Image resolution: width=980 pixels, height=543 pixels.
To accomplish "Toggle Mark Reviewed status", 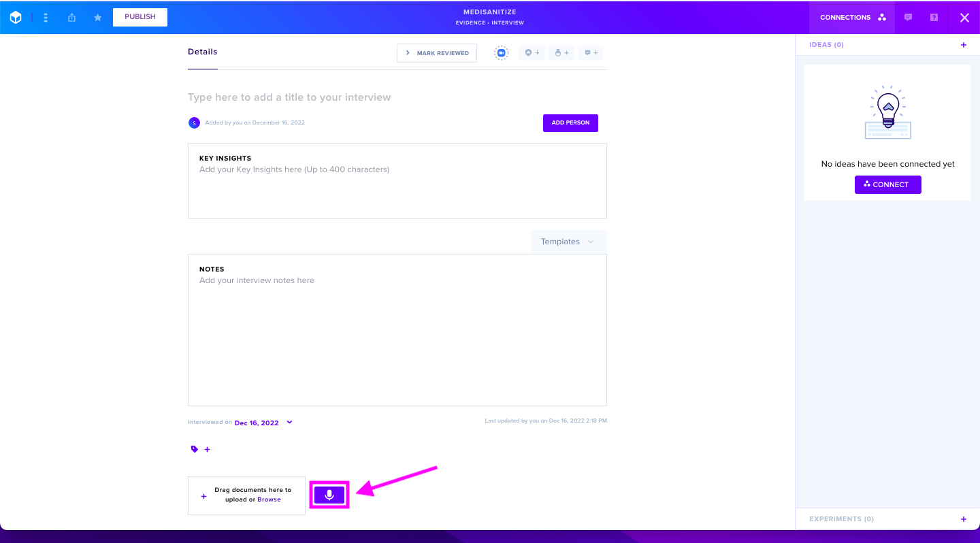I will point(437,53).
